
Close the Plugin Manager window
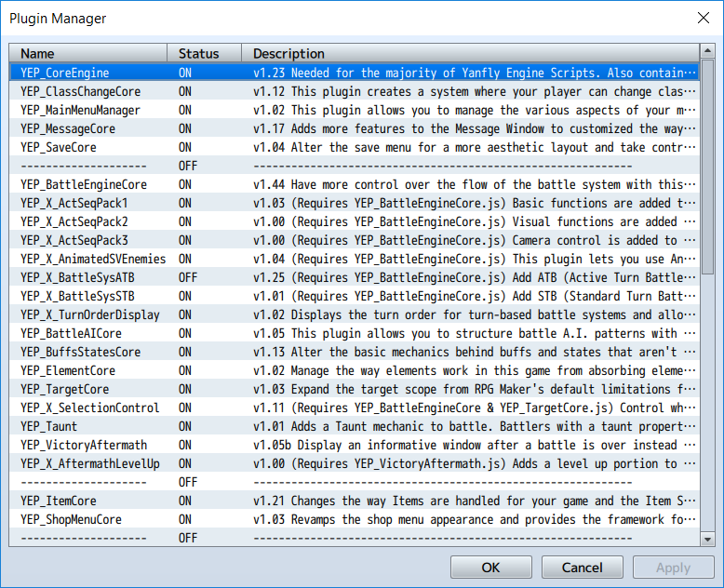tap(704, 18)
